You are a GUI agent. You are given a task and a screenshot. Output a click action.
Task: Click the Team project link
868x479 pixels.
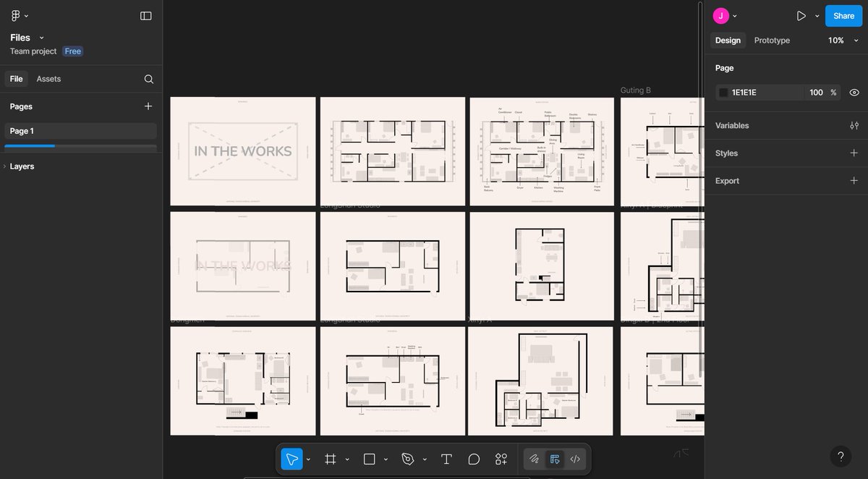33,51
